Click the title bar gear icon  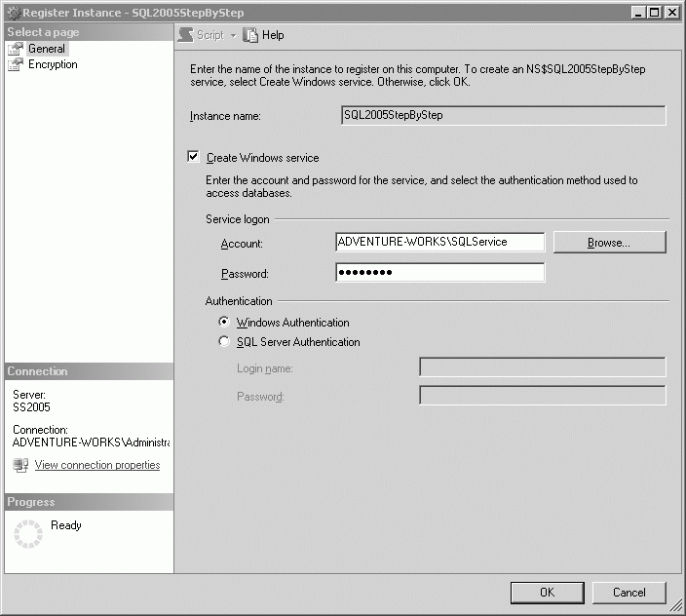[14, 13]
